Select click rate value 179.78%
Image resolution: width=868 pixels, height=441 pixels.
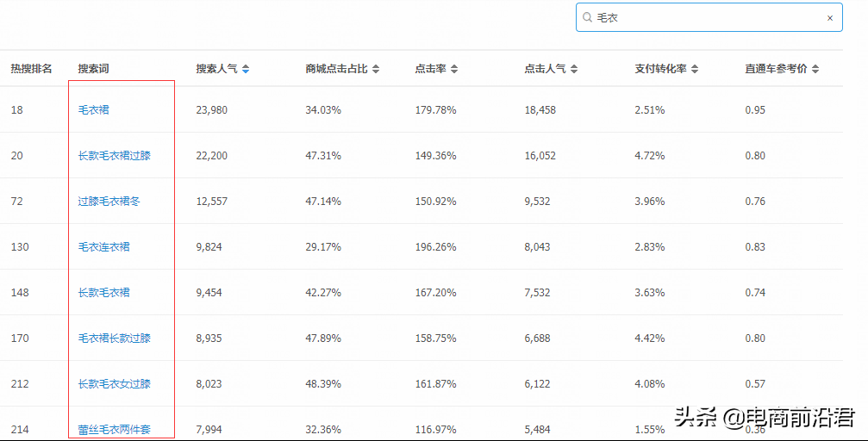(x=435, y=110)
